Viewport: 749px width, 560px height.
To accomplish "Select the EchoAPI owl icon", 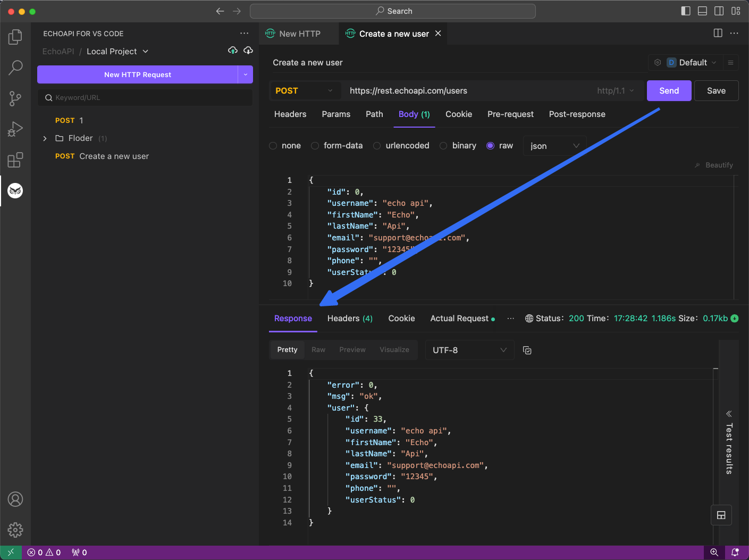I will point(15,190).
